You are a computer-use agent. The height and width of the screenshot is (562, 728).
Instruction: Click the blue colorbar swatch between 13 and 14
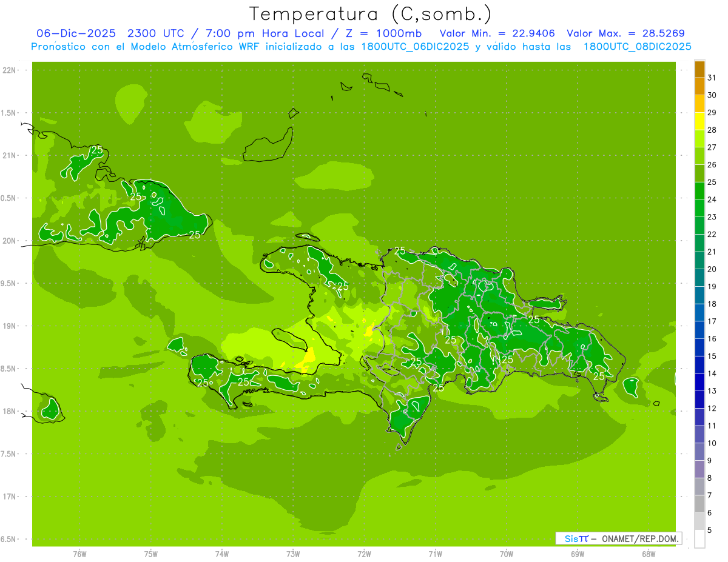[699, 382]
